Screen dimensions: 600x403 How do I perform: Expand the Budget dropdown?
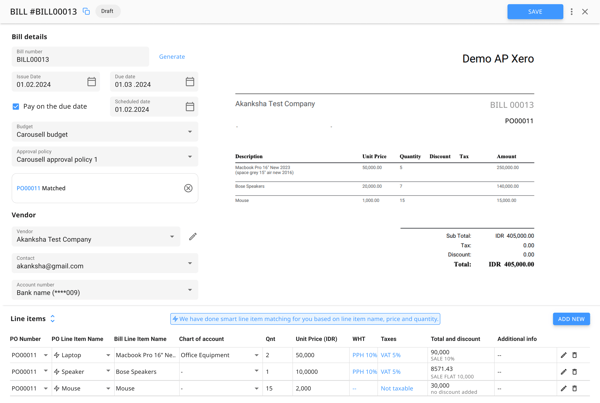coord(190,131)
